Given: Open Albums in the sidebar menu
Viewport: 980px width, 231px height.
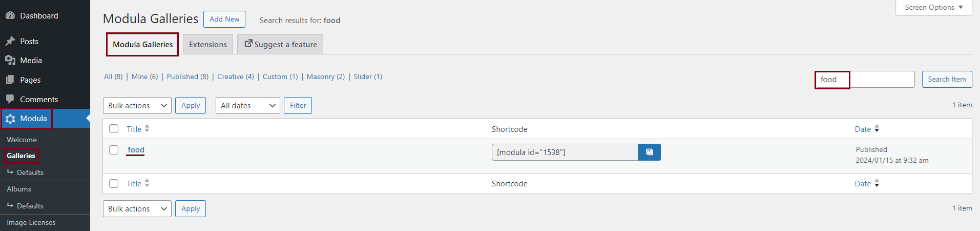Looking at the screenshot, I should tap(19, 189).
